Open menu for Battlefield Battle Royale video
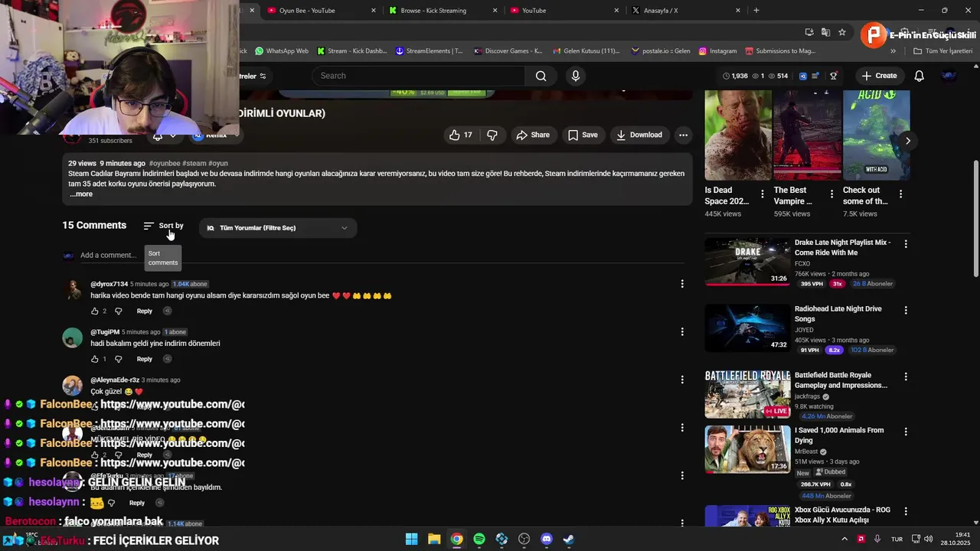The height and width of the screenshot is (551, 980). [x=906, y=377]
